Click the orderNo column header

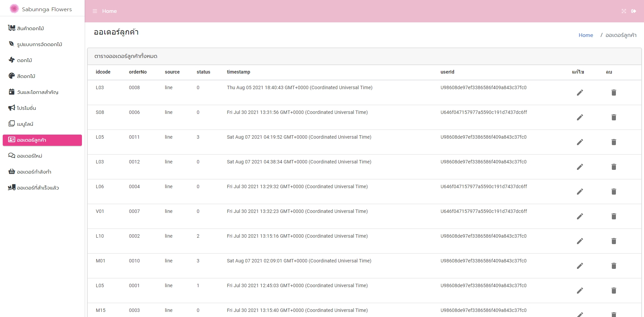(138, 72)
